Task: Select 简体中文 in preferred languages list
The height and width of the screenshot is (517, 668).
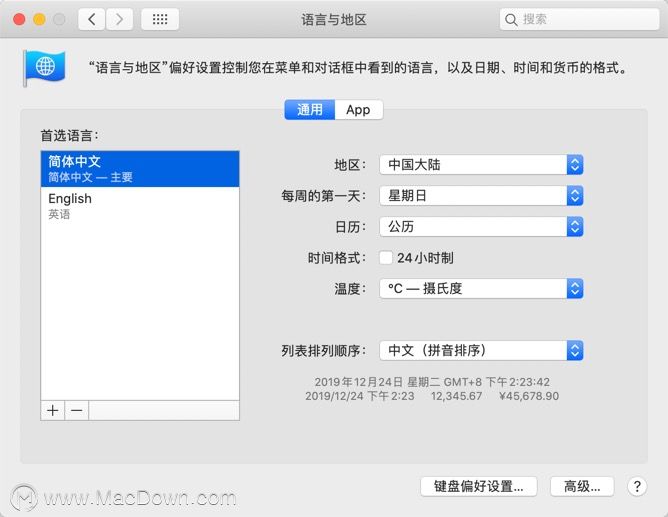Action: coord(140,169)
